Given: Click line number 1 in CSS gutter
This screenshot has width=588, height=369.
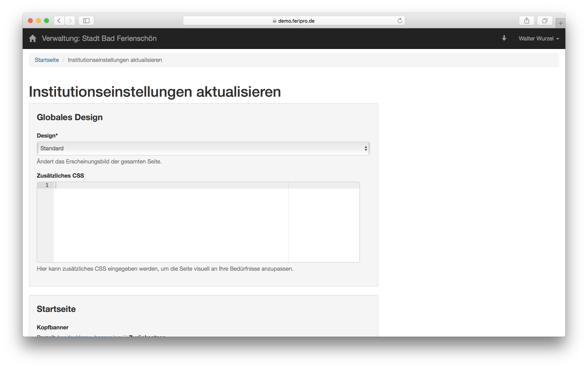Looking at the screenshot, I should [x=47, y=185].
